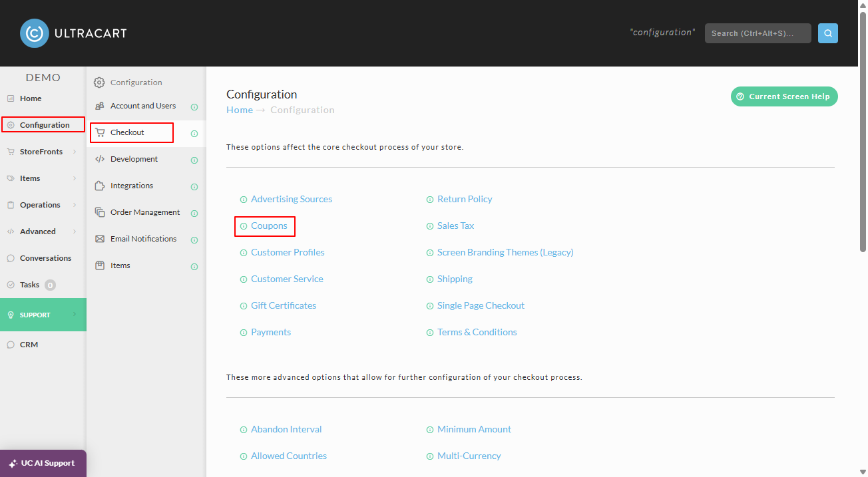
Task: Open the Customer Service link
Action: [x=287, y=279]
